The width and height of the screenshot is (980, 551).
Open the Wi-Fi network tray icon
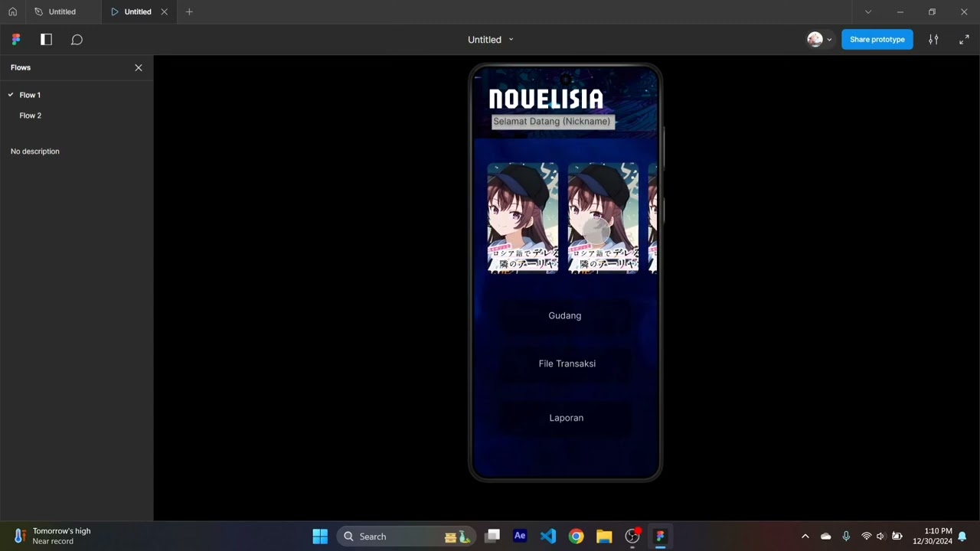tap(866, 536)
